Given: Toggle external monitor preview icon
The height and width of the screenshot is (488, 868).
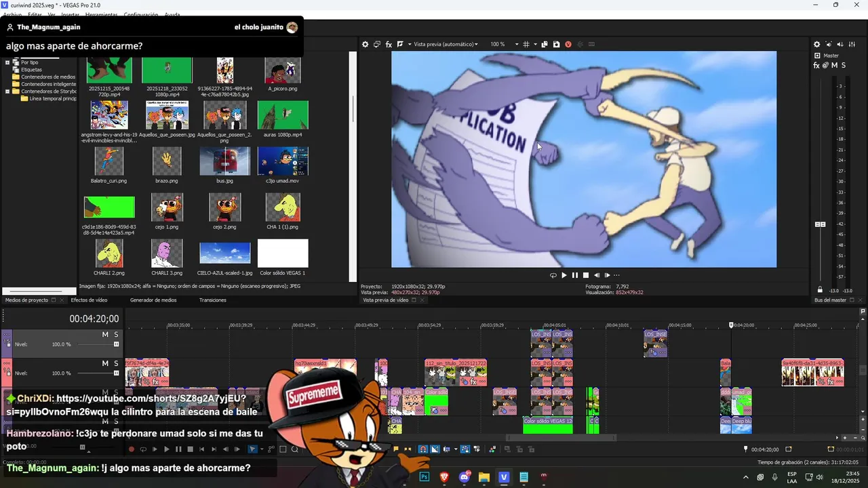Looking at the screenshot, I should pos(377,44).
